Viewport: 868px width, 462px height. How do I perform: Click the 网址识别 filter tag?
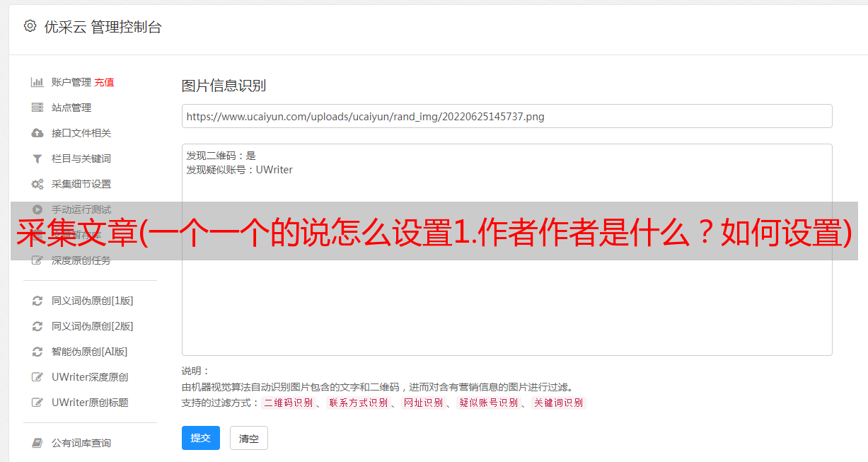click(424, 403)
